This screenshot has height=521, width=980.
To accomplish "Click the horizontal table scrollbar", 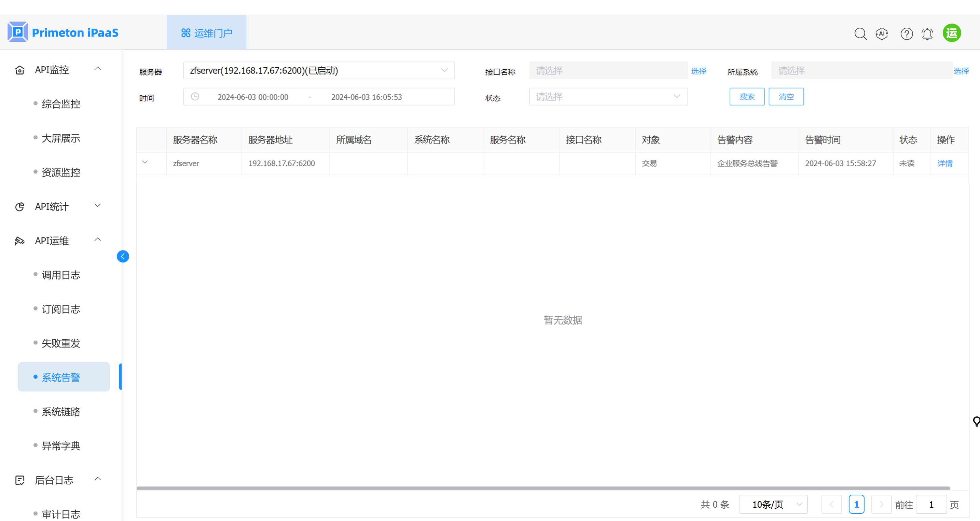I will 543,488.
